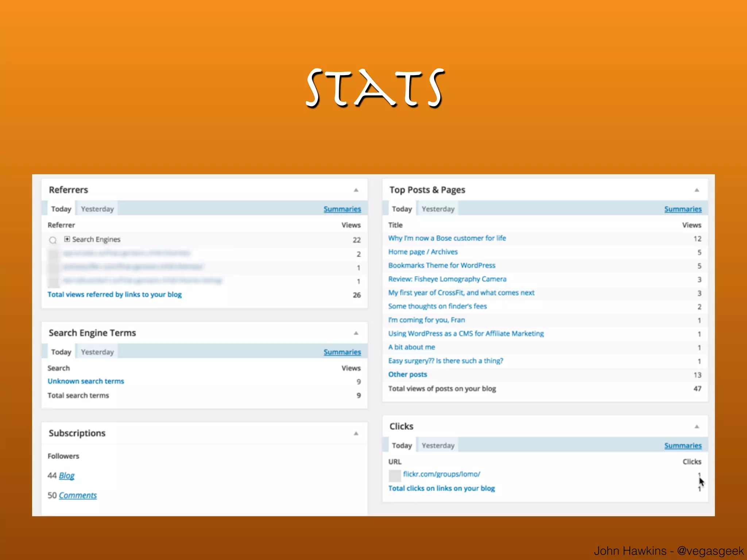Click Total views of posts value 47
The height and width of the screenshot is (560, 747).
(697, 389)
